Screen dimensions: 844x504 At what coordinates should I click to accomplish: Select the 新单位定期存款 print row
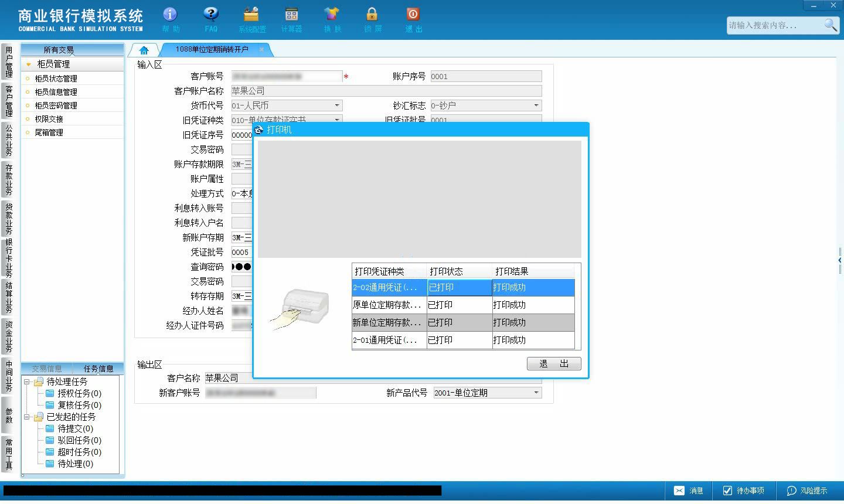click(x=463, y=322)
